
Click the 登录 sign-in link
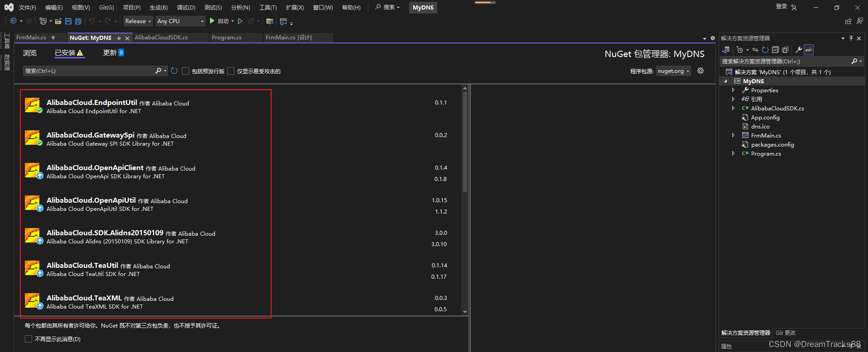[x=782, y=6]
